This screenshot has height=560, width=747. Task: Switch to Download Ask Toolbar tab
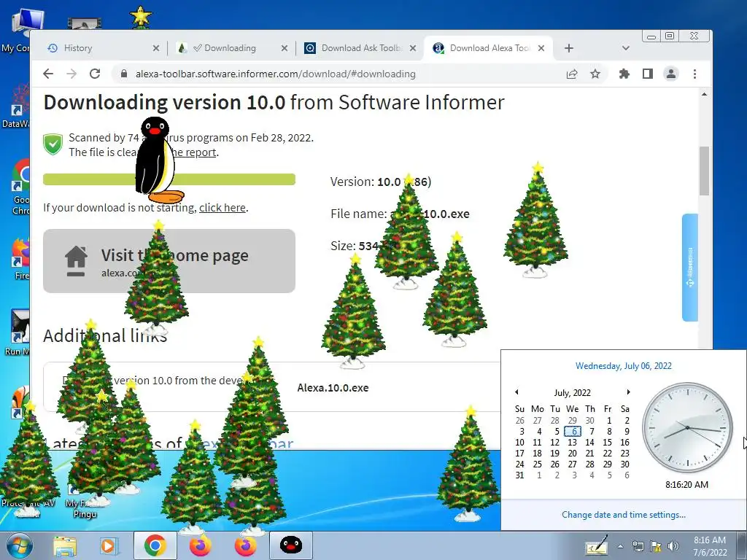[360, 48]
